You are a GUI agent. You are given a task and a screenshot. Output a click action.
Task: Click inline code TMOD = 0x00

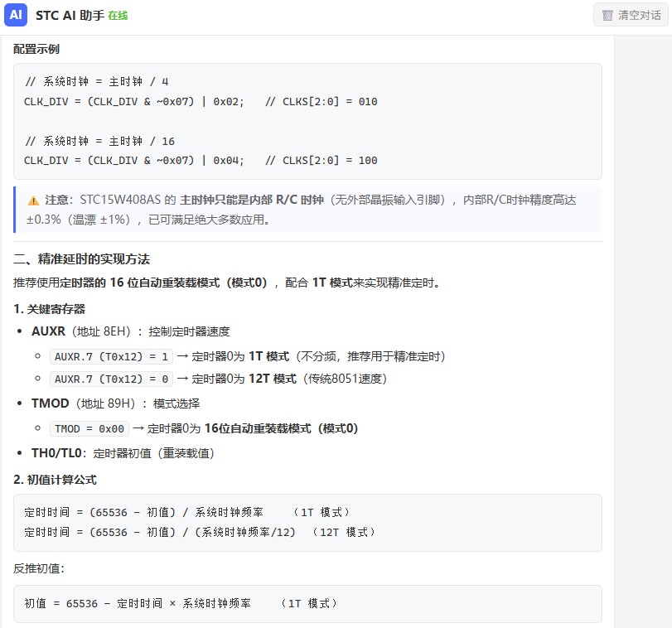tap(89, 428)
